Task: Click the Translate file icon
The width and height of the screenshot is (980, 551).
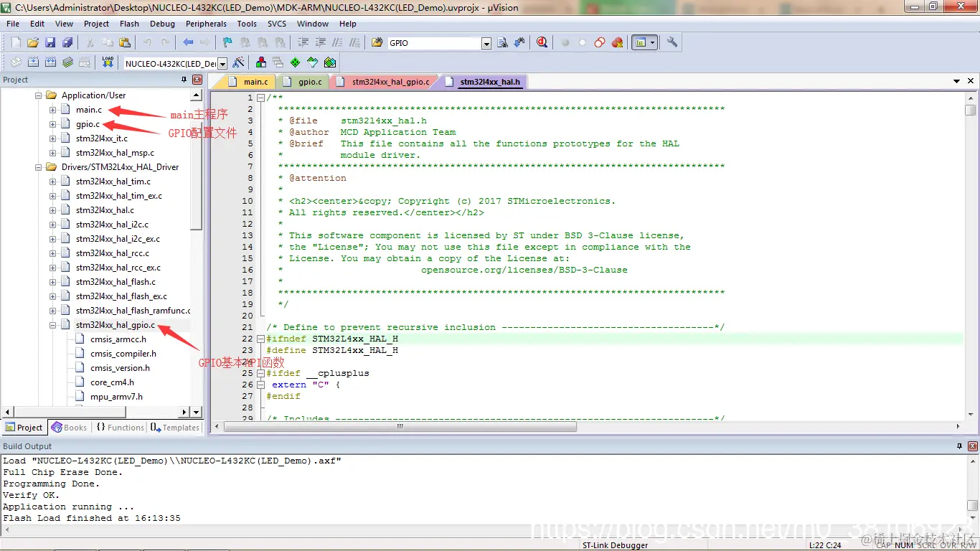Action: tap(15, 62)
